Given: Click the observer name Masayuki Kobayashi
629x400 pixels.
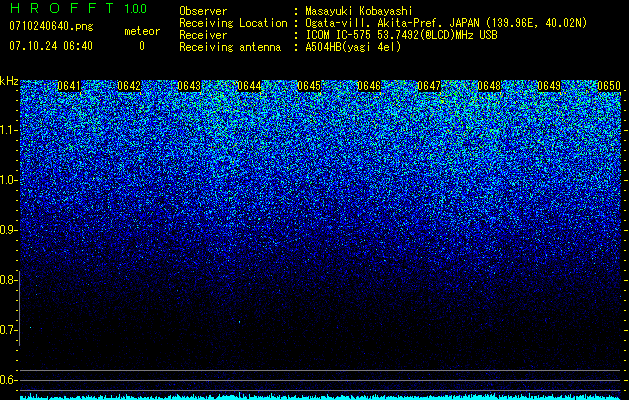Looking at the screenshot, I should click(359, 11).
